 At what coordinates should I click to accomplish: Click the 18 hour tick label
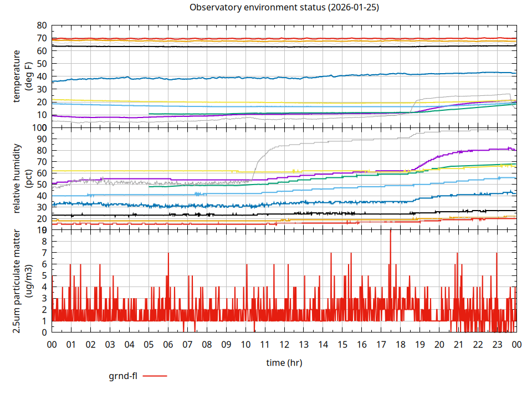(x=400, y=344)
